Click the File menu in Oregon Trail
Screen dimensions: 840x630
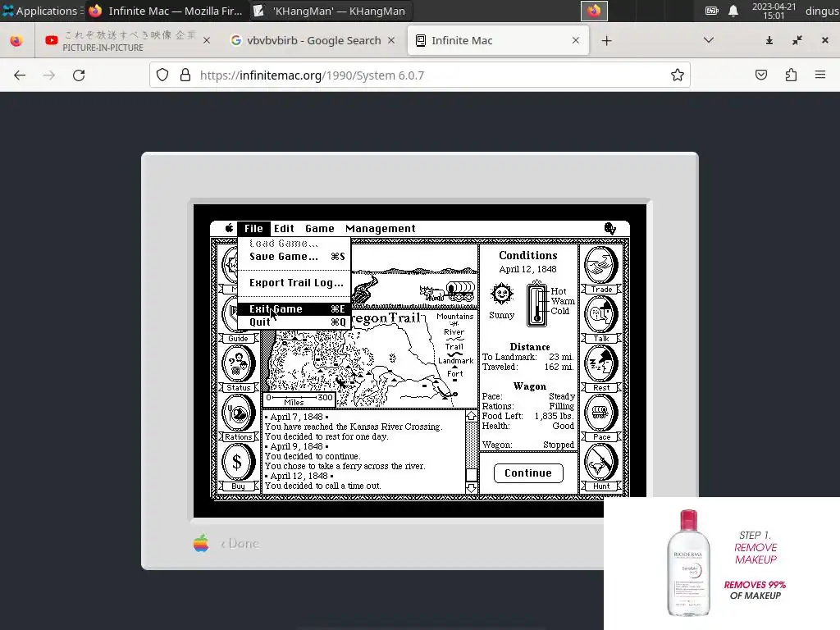[x=254, y=229]
